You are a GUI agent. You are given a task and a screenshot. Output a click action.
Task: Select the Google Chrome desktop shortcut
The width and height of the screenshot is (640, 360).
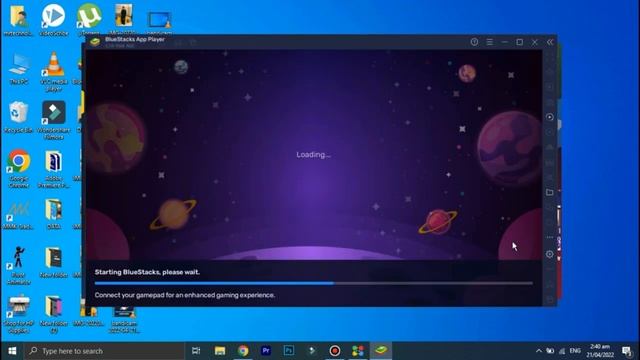19,169
